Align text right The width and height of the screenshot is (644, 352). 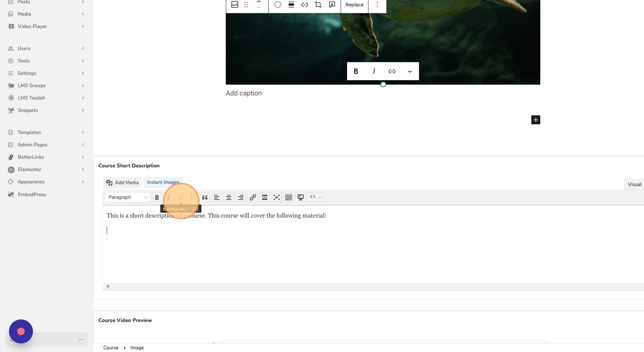click(241, 197)
